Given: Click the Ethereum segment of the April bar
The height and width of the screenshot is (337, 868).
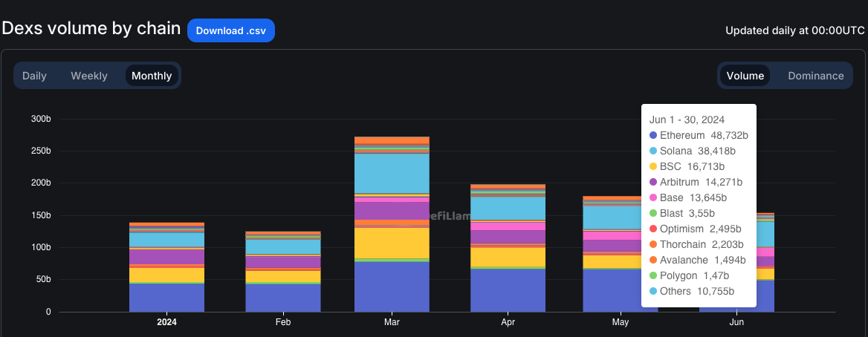Looking at the screenshot, I should [508, 290].
